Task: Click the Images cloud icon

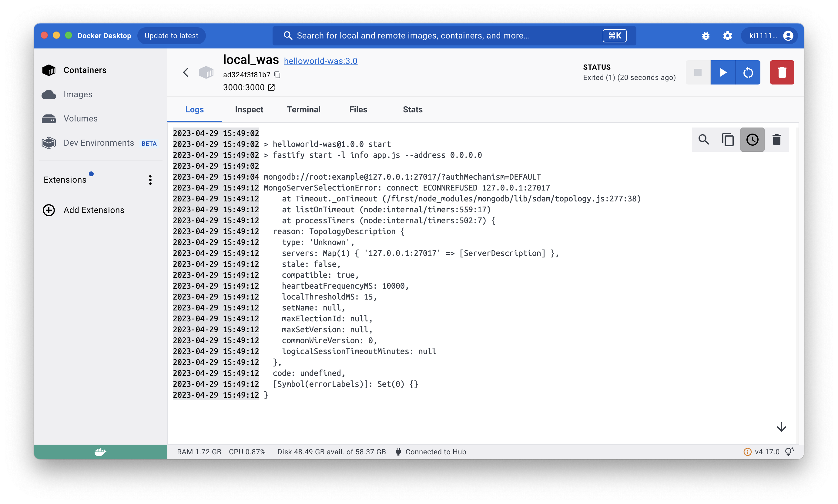Action: tap(49, 94)
